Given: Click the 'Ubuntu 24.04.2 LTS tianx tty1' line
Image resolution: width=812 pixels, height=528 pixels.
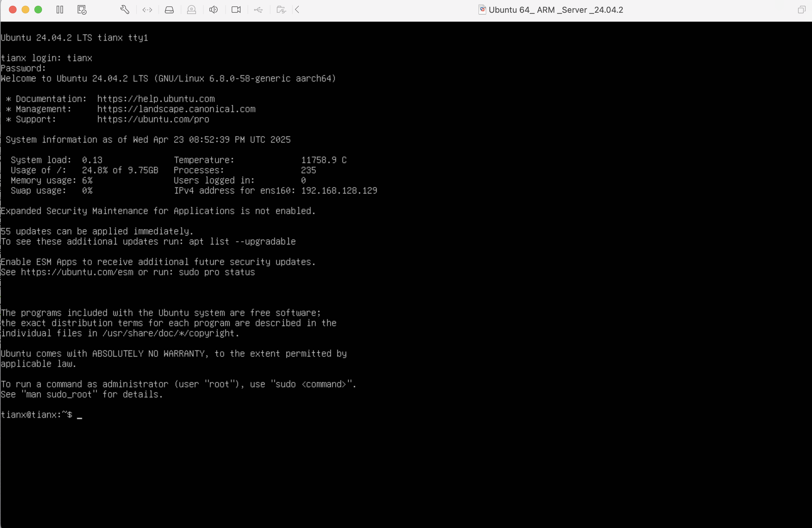Looking at the screenshot, I should pos(74,38).
